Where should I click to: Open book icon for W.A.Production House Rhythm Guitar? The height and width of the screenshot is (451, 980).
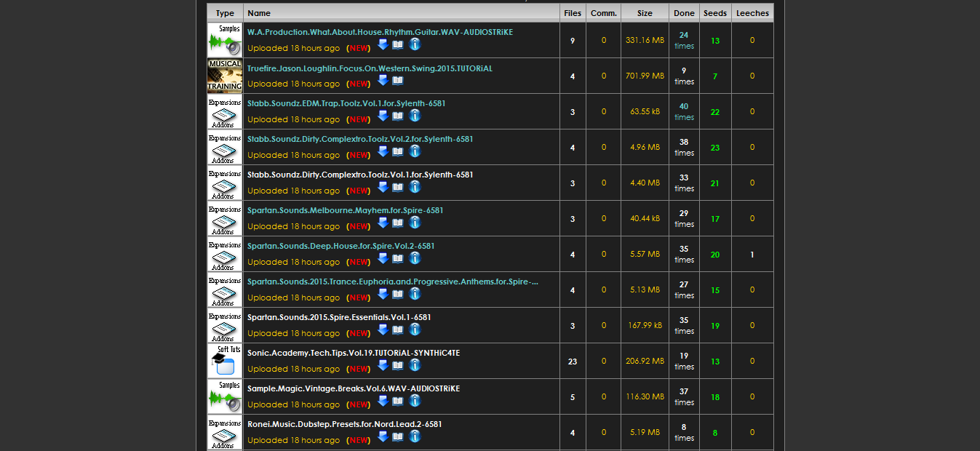click(x=398, y=45)
